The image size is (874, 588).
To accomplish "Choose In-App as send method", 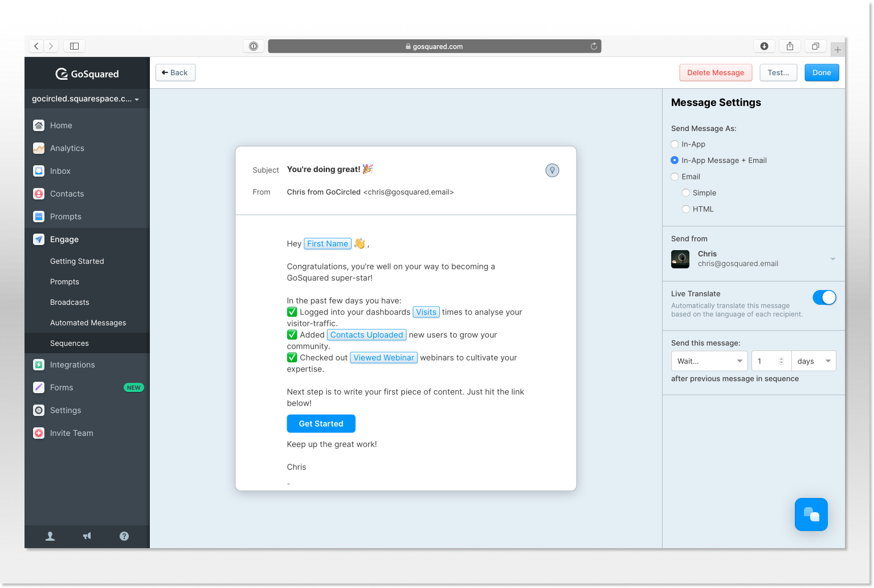I will click(675, 144).
